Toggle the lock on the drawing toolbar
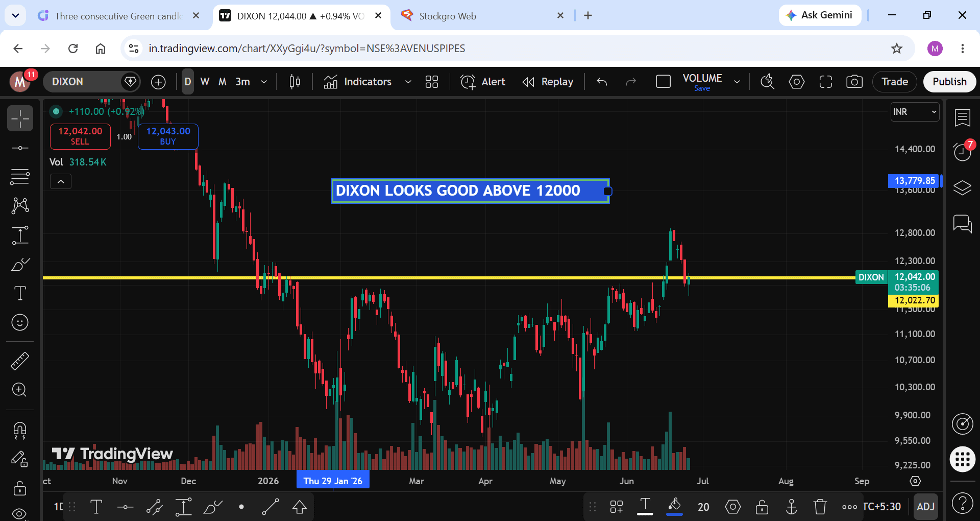 pyautogui.click(x=762, y=507)
